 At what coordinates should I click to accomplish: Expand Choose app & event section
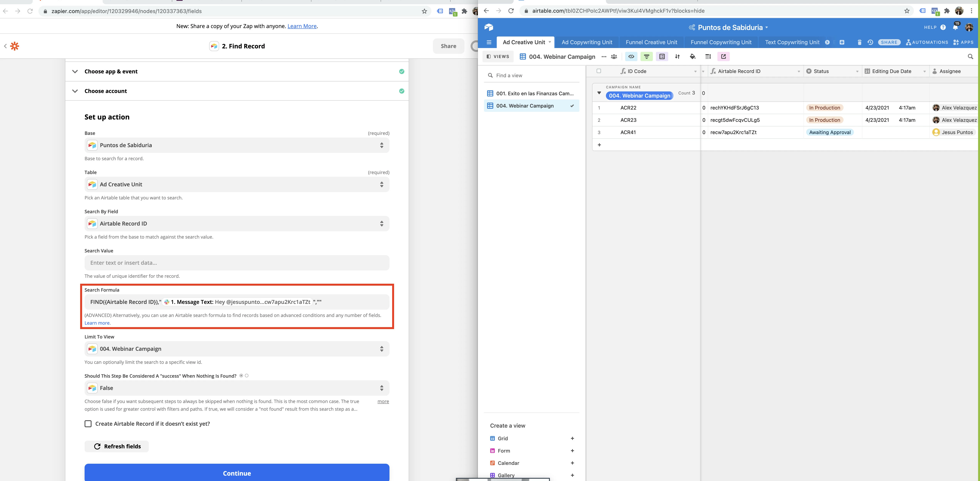237,71
